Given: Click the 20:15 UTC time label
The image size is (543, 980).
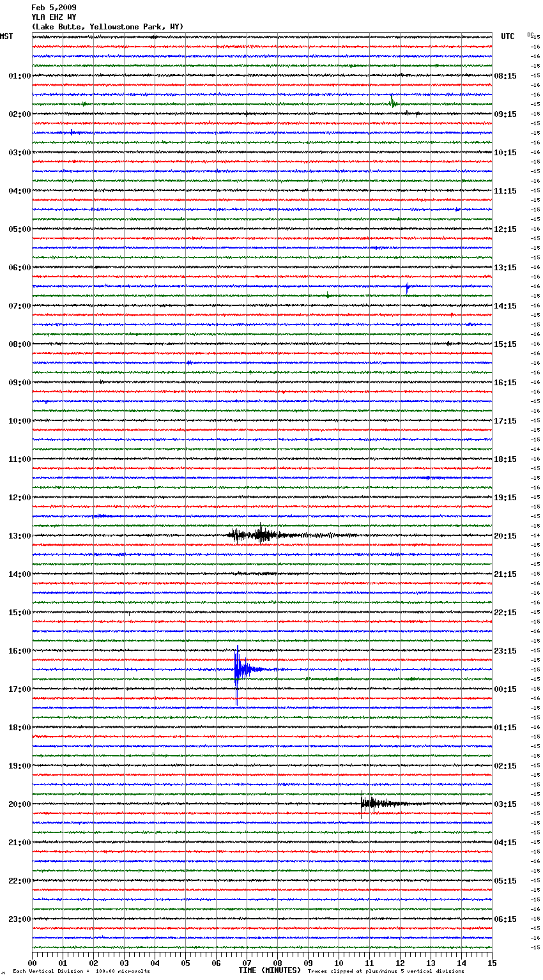Looking at the screenshot, I should (x=505, y=536).
